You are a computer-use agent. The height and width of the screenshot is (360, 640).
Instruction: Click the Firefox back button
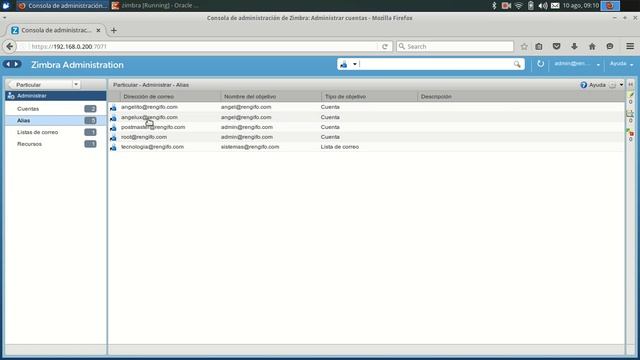coord(10,47)
